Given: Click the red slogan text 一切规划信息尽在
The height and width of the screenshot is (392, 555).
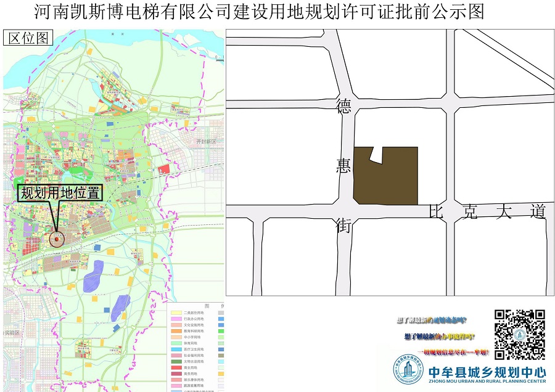Looking at the screenshot, I should 455,352.
